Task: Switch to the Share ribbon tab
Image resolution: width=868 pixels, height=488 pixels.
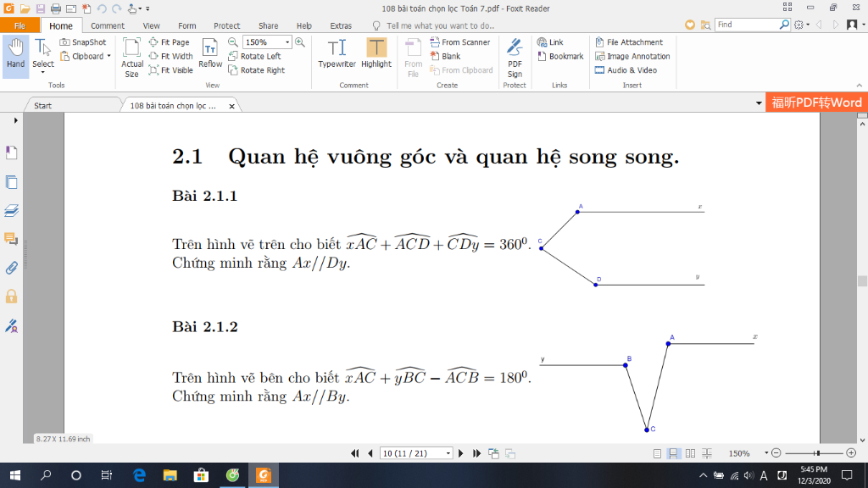Action: (269, 25)
